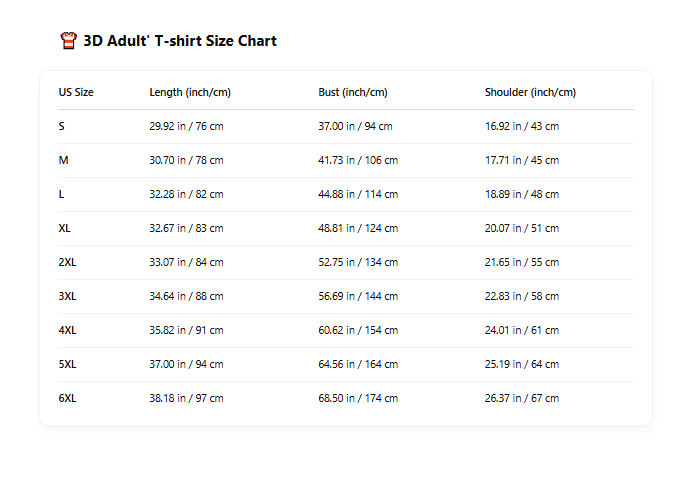The width and height of the screenshot is (695, 479).
Task: Click the 68.50 in / 174 cm bust value
Action: click(358, 398)
